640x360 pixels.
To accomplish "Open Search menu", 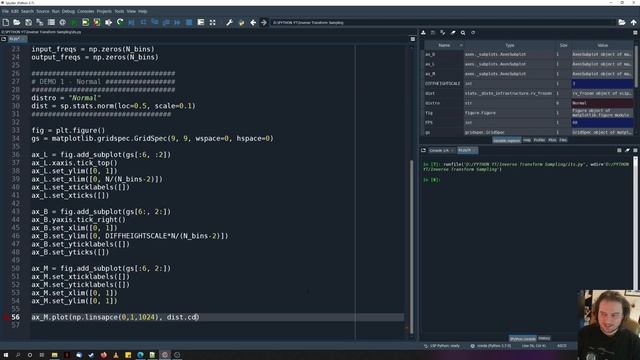I will pyautogui.click(x=27, y=11).
